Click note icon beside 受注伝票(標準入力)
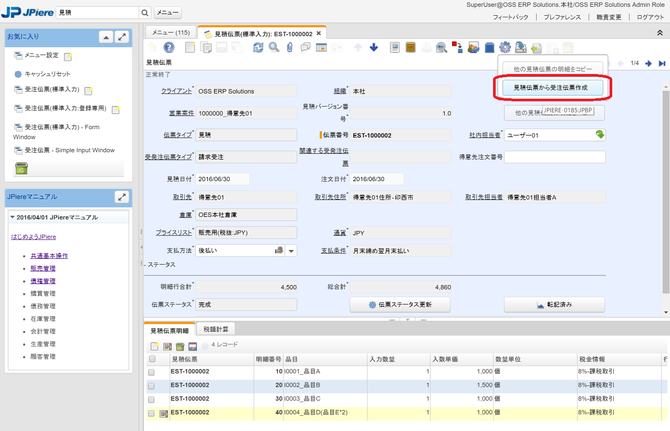Screen dimensions: 670x431 [88, 91]
